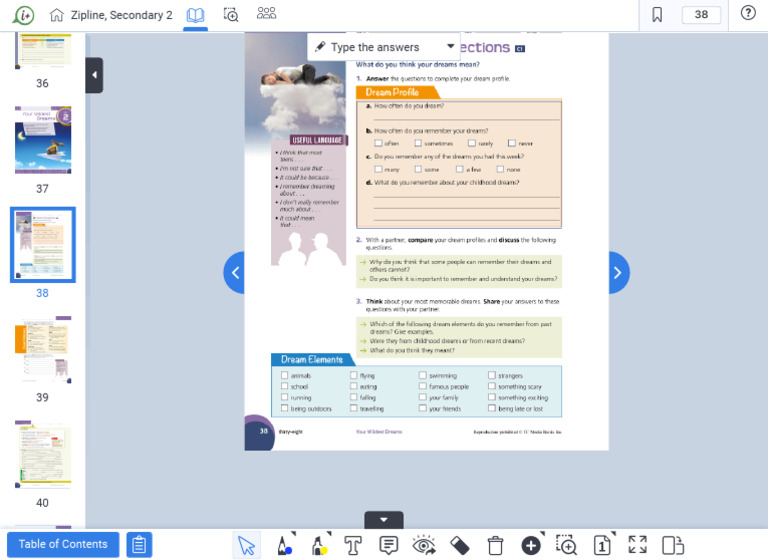768x560 pixels.
Task: Check the 'sometimes' checkbox
Action: tap(418, 143)
